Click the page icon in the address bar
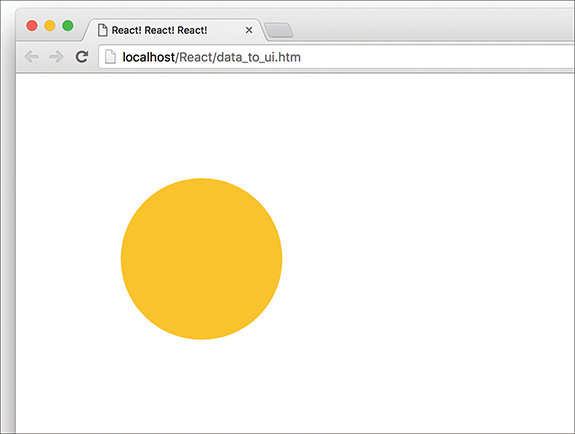 (x=110, y=57)
